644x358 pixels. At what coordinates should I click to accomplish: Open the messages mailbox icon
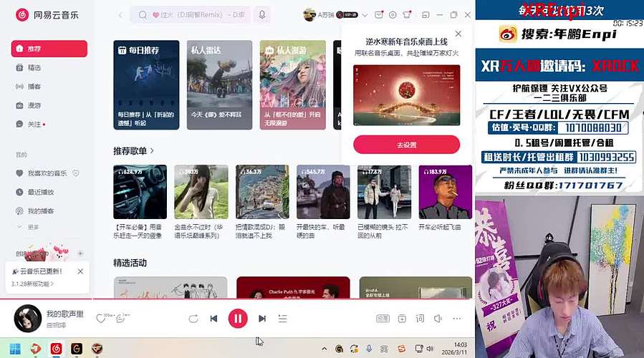coord(379,15)
